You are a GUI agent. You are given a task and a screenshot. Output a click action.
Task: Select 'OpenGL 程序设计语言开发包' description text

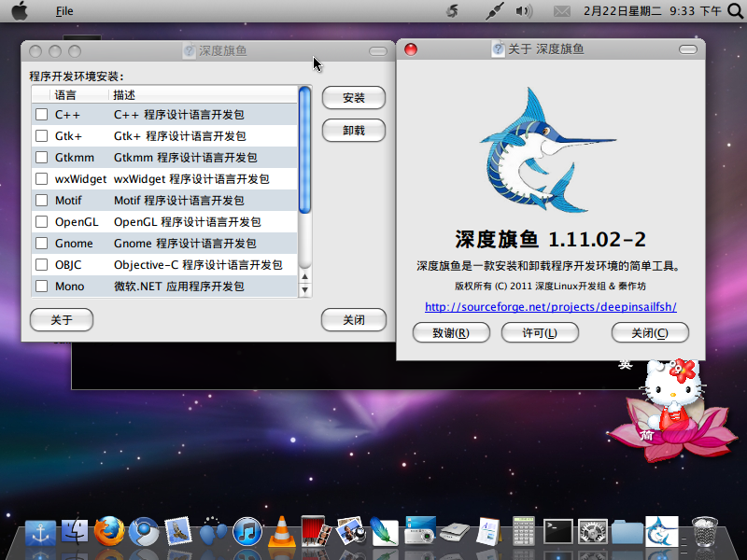click(x=188, y=221)
